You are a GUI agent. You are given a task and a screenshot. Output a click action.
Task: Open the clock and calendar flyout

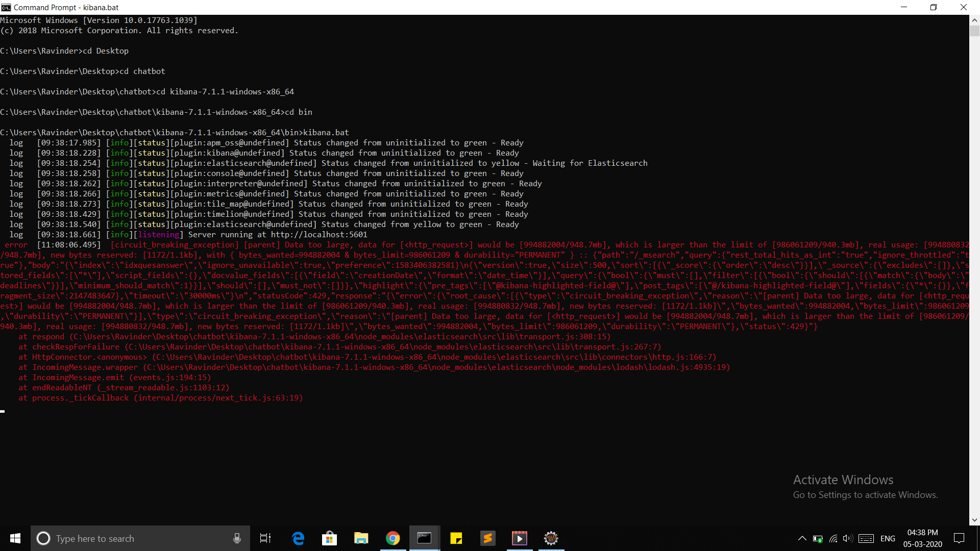[922, 538]
